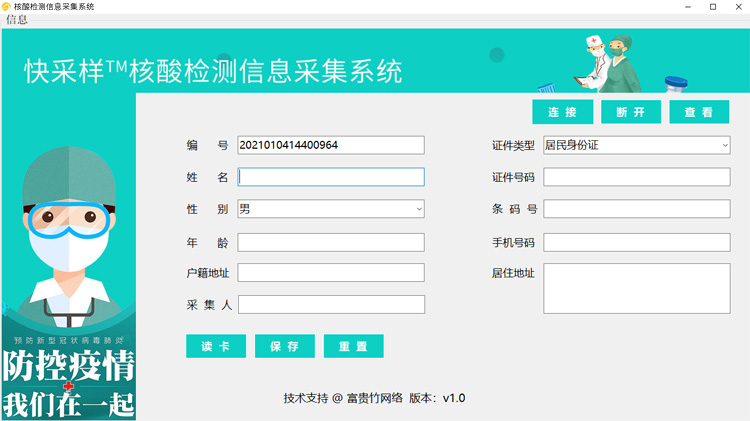Click the 居住地址 label text

point(513,273)
